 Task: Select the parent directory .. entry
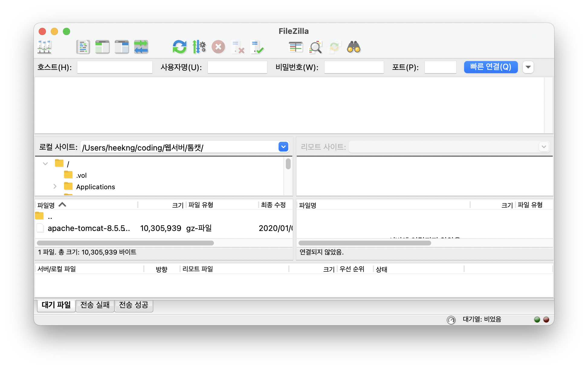pos(163,216)
